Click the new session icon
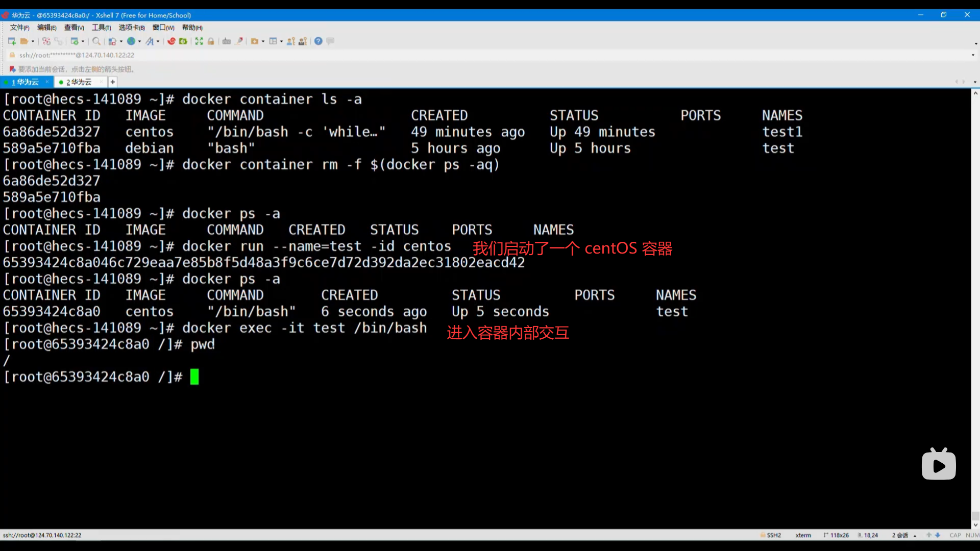This screenshot has height=551, width=980. (x=11, y=41)
